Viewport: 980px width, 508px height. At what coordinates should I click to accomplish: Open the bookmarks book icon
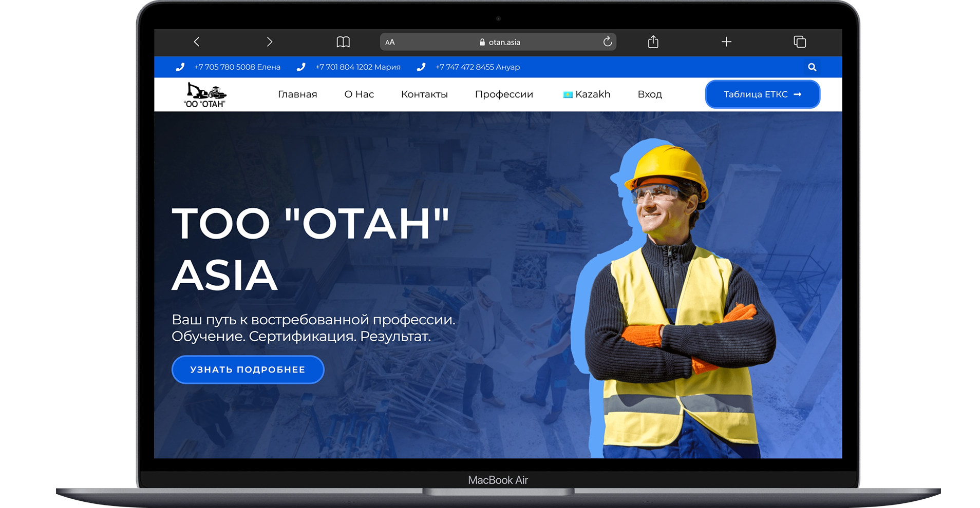343,42
